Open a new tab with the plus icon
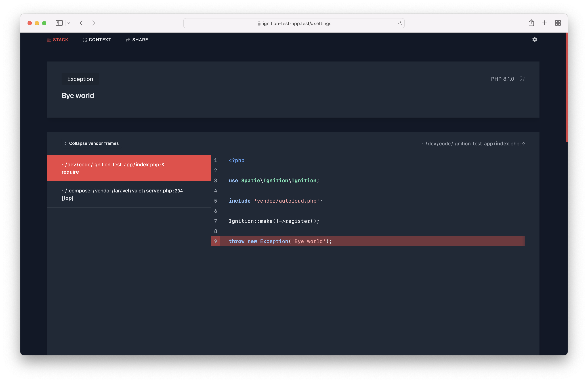This screenshot has height=382, width=588. (x=545, y=23)
